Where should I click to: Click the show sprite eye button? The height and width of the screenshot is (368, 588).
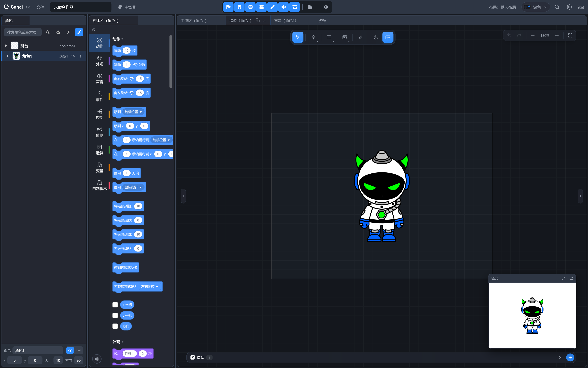coord(70,351)
